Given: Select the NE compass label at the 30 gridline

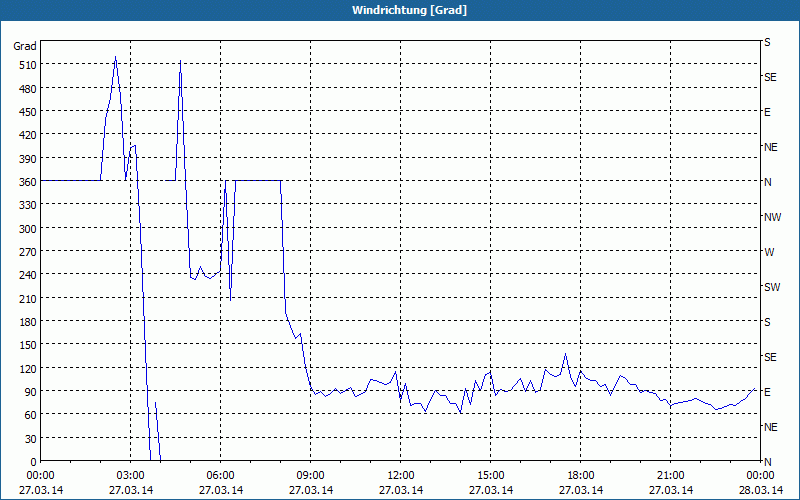Looking at the screenshot, I should click(770, 427).
